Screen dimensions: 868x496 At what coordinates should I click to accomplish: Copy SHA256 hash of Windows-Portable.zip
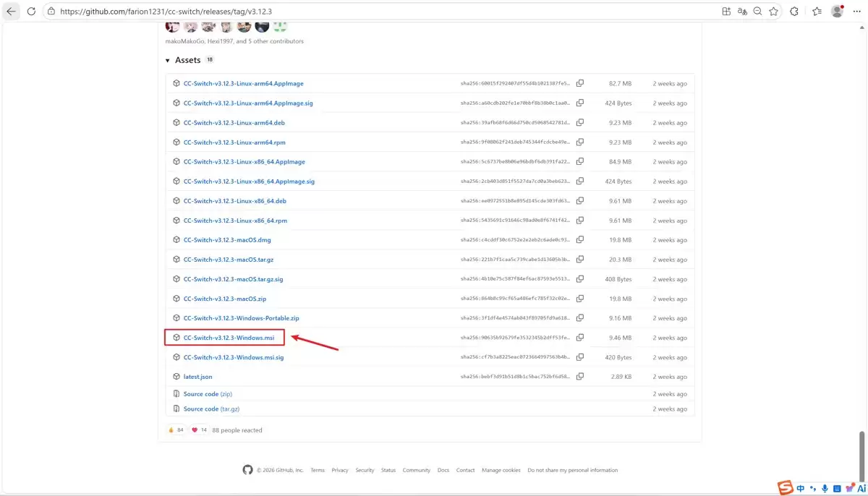579,317
